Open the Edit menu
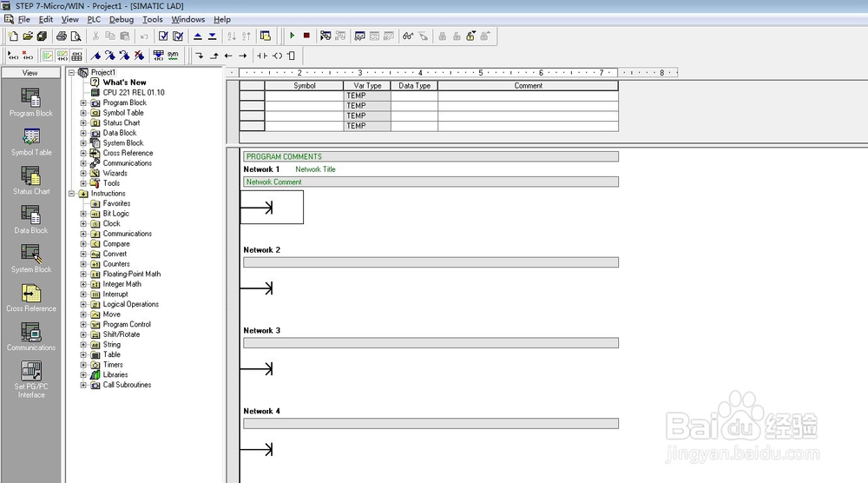 point(45,19)
